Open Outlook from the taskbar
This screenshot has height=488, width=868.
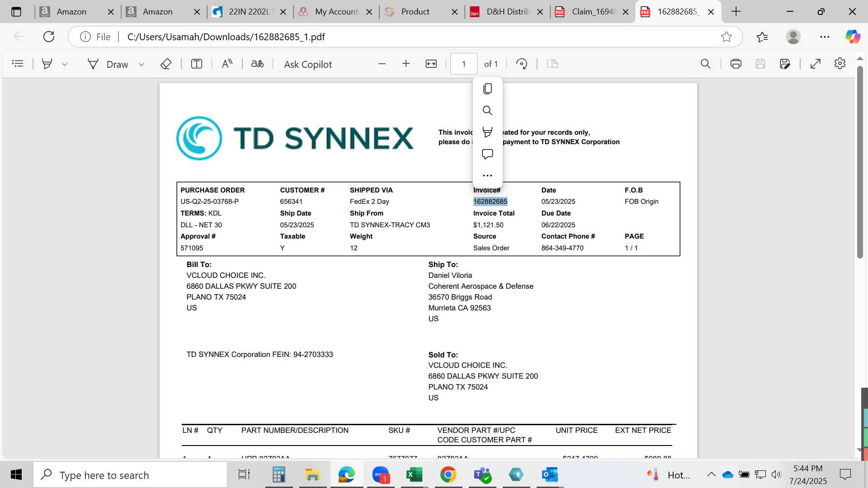tap(550, 475)
